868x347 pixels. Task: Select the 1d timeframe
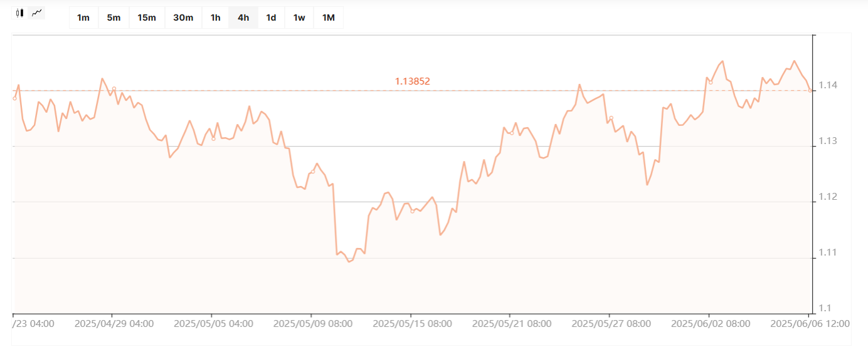[x=271, y=18]
